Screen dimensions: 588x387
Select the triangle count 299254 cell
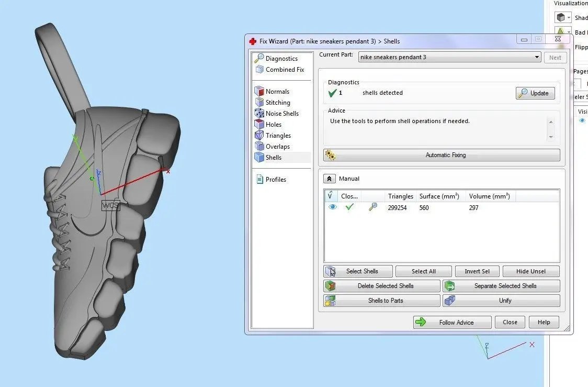pyautogui.click(x=397, y=207)
